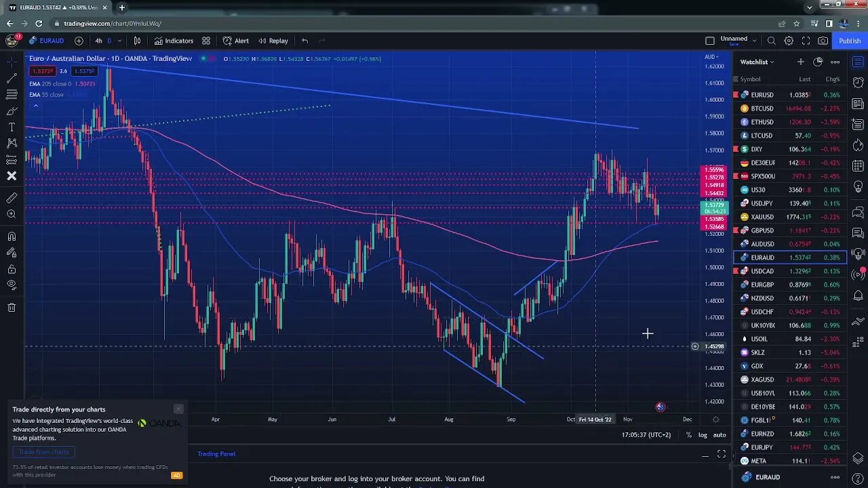The image size is (868, 488).
Task: Open the alerts alarm clock panel
Action: (858, 83)
